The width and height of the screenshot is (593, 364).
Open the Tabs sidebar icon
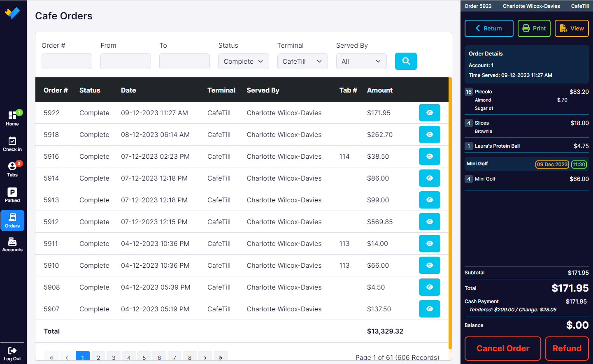click(12, 169)
